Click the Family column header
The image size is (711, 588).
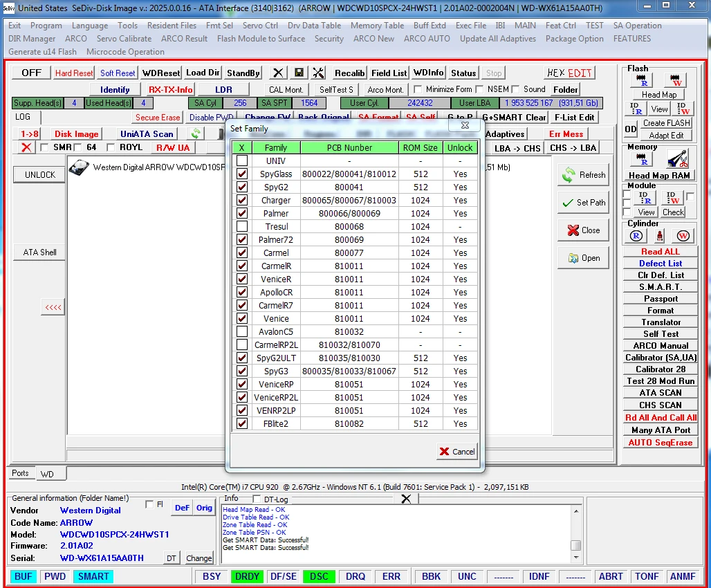[x=276, y=148]
